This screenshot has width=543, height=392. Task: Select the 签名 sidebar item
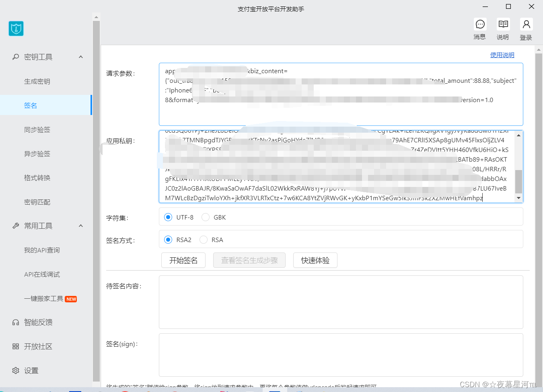click(x=46, y=105)
